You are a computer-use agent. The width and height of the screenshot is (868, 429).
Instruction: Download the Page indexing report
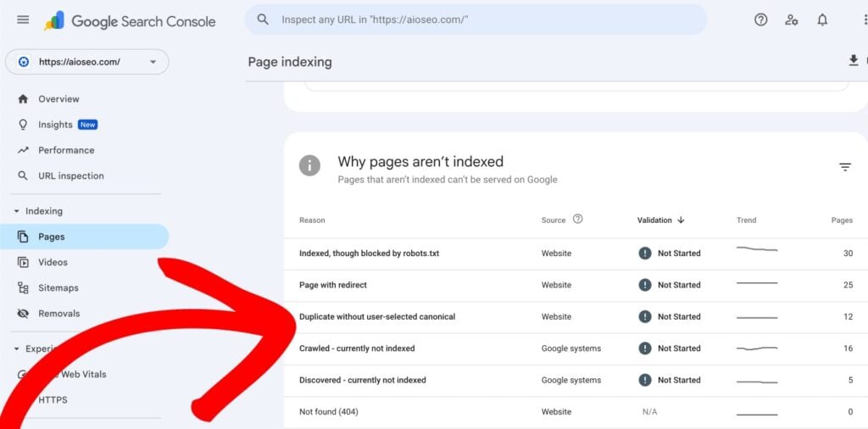pos(853,60)
